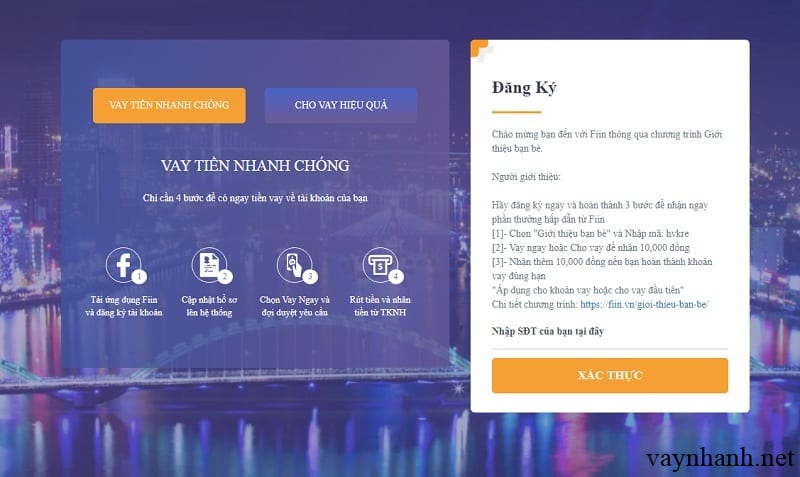800x477 pixels.
Task: Switch to CHO VAY HIỆU QUẢ tab
Action: coord(341,105)
